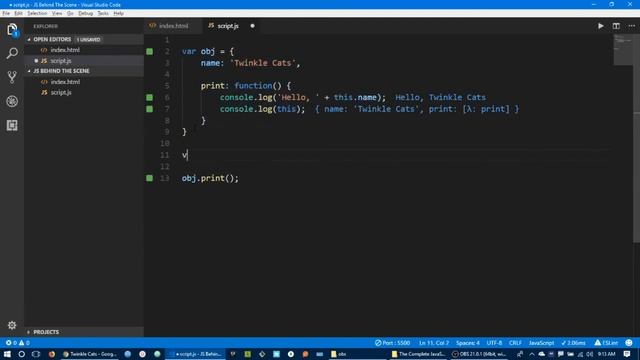Switch to the OBS taskbar window
Viewport: 640px width, 360px height.
pyautogui.click(x=480, y=354)
